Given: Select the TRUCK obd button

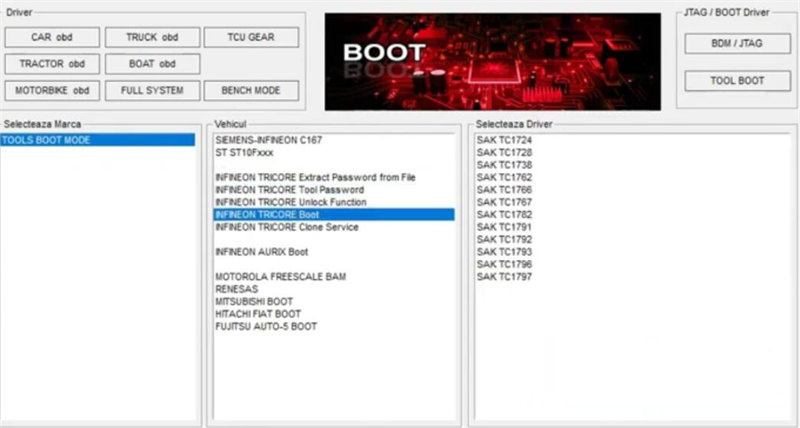Looking at the screenshot, I should [151, 38].
